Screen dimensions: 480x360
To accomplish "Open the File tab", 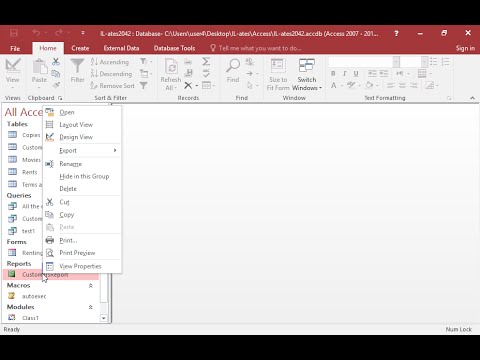I will [x=15, y=48].
